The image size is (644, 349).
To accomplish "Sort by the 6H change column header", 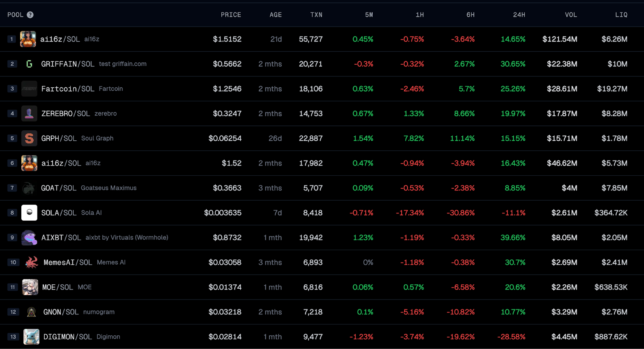I will [471, 15].
